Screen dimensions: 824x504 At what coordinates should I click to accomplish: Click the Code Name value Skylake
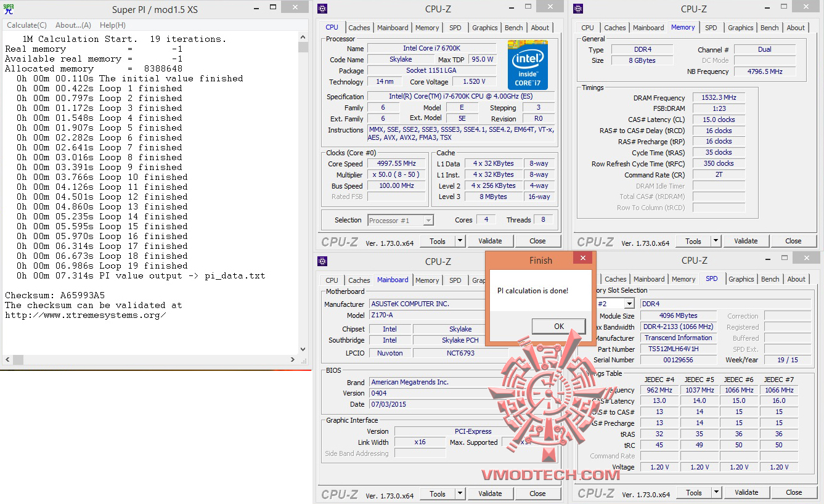click(x=400, y=59)
